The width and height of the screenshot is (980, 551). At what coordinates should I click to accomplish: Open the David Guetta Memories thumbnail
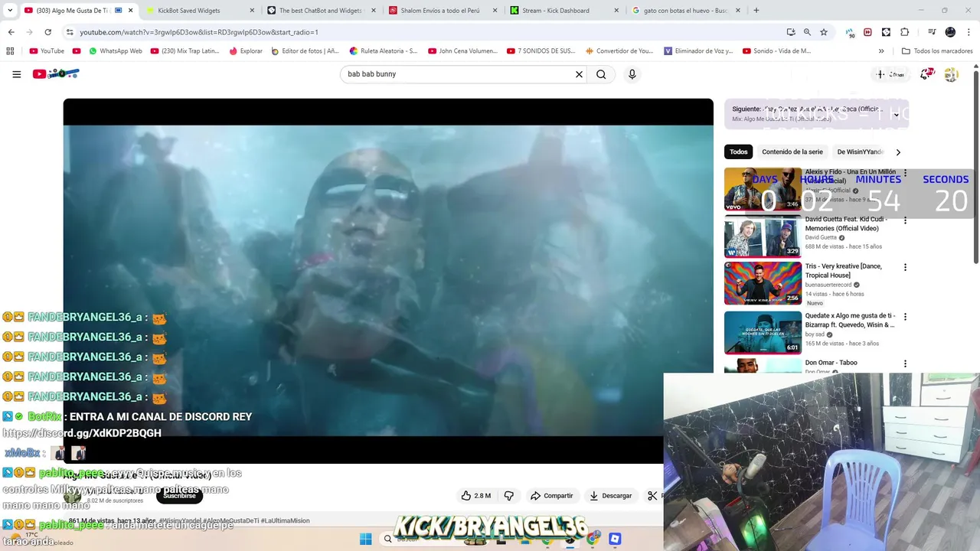coord(763,236)
